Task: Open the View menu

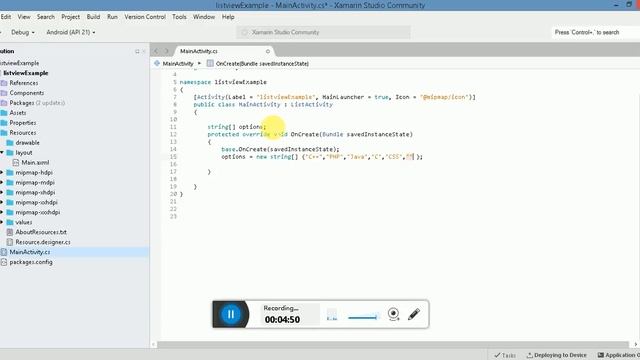Action: [24, 17]
